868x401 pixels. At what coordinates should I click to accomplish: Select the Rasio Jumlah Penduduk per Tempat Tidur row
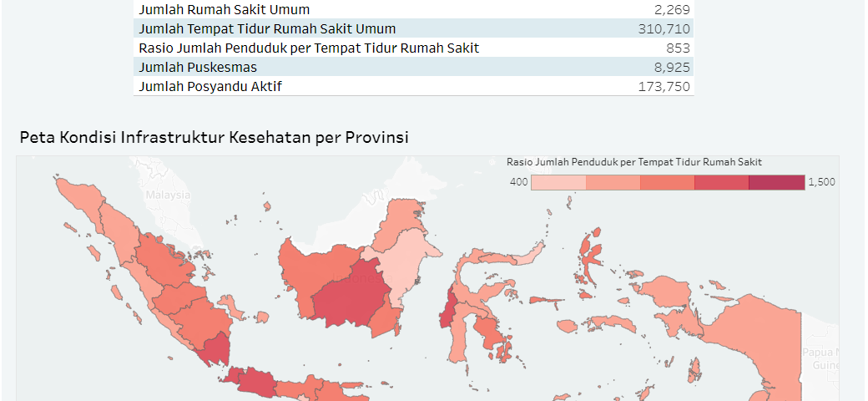[x=413, y=48]
